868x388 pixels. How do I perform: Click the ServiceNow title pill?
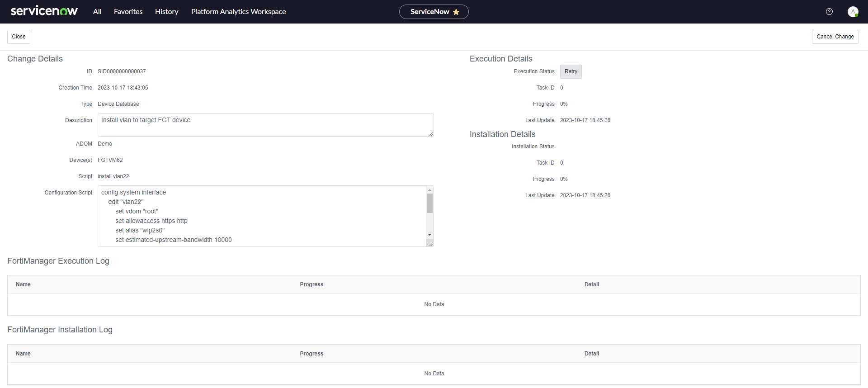[434, 12]
